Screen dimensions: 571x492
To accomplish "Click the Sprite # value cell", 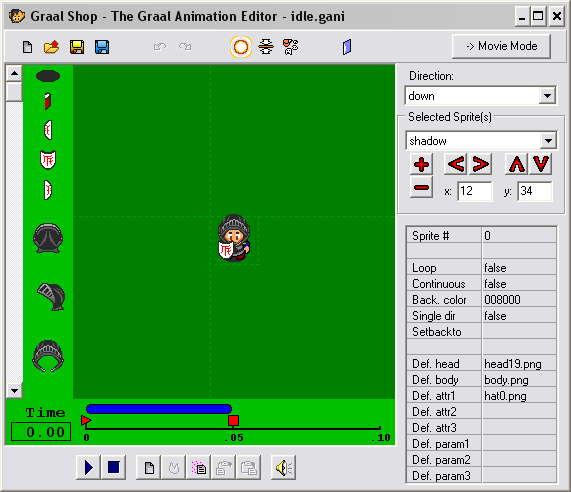I will pos(519,236).
